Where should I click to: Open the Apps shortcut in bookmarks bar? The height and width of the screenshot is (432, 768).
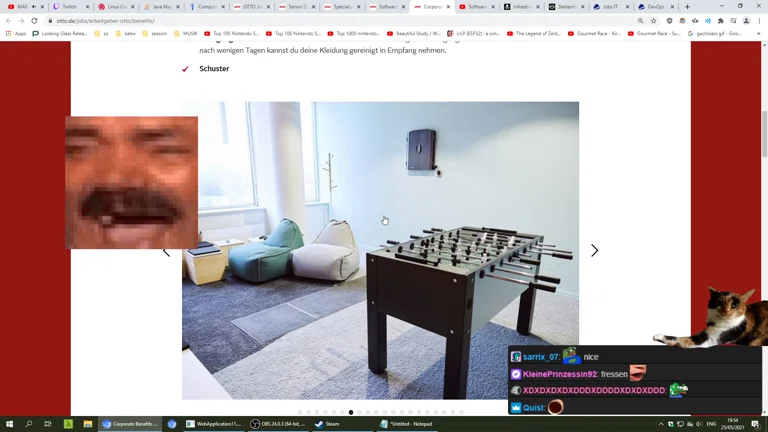(14, 33)
